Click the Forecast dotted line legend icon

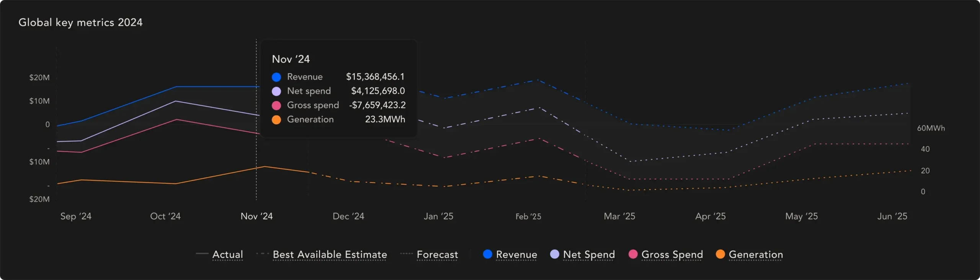tap(406, 254)
